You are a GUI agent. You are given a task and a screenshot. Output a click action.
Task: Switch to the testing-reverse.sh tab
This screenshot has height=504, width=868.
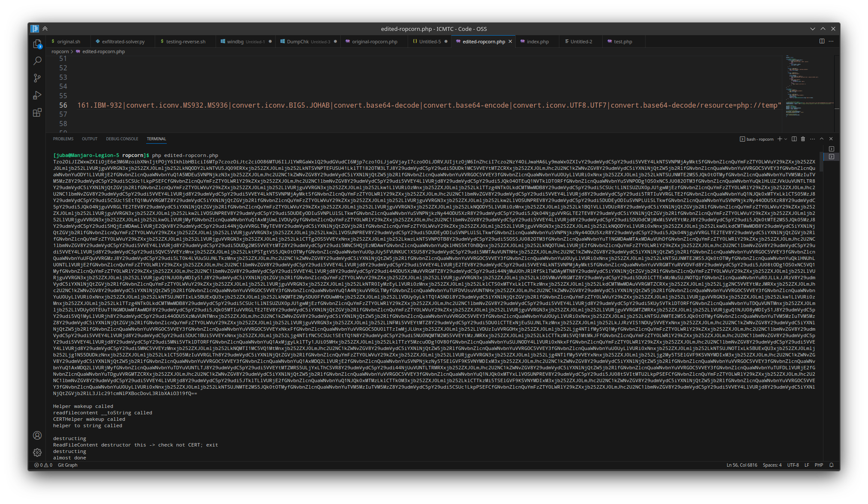[186, 42]
